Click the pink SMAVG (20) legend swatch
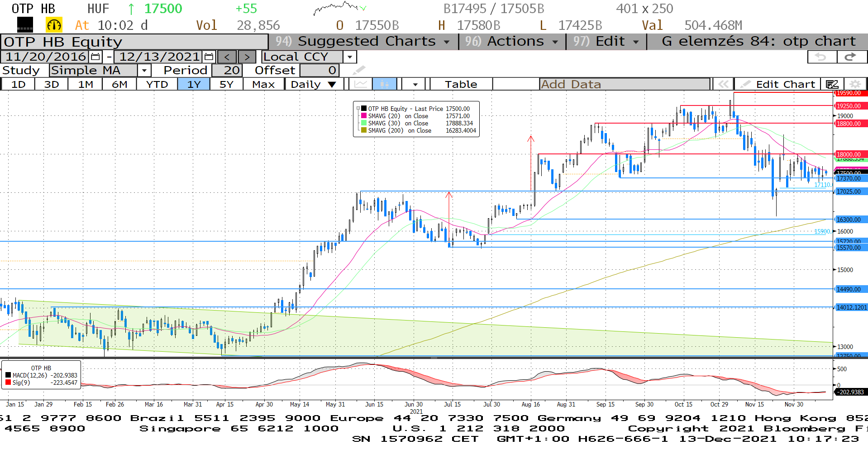This screenshot has height=464, width=868. pyautogui.click(x=364, y=116)
